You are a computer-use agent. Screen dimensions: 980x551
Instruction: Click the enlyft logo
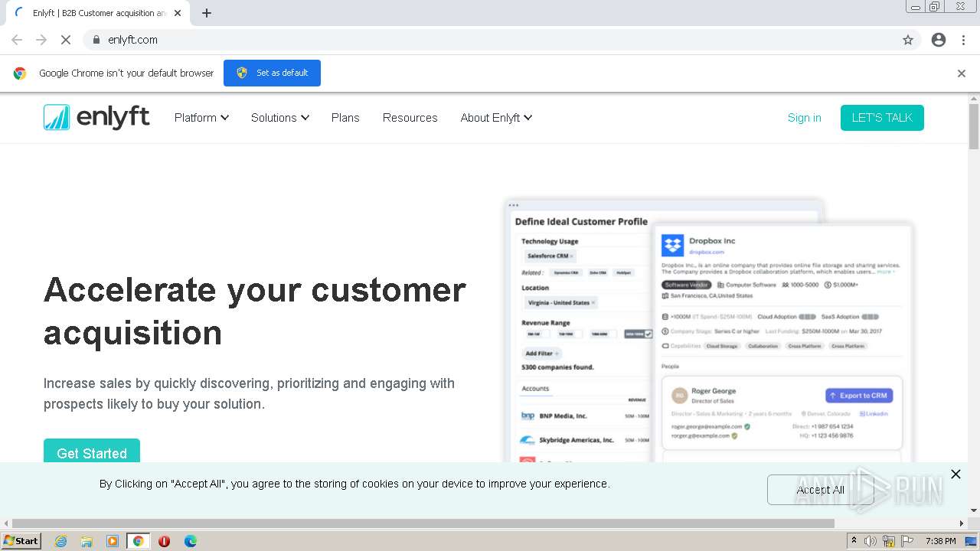pyautogui.click(x=96, y=117)
